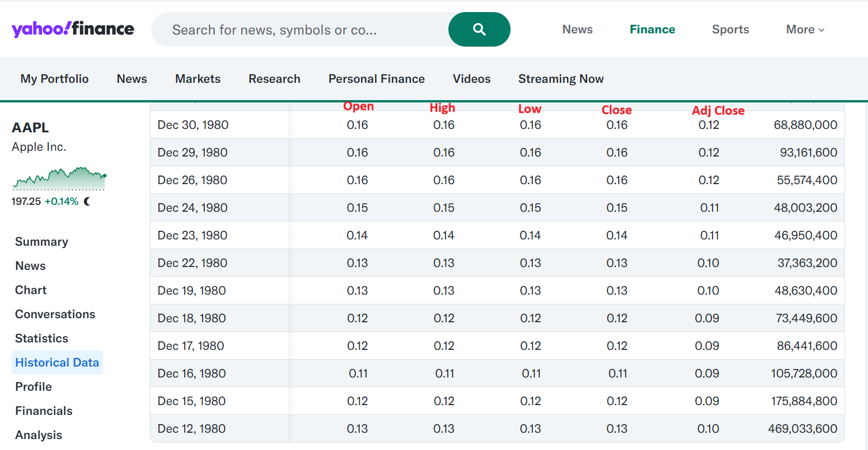Go to the Profile sidebar section
Viewport: 868px width, 450px height.
33,387
